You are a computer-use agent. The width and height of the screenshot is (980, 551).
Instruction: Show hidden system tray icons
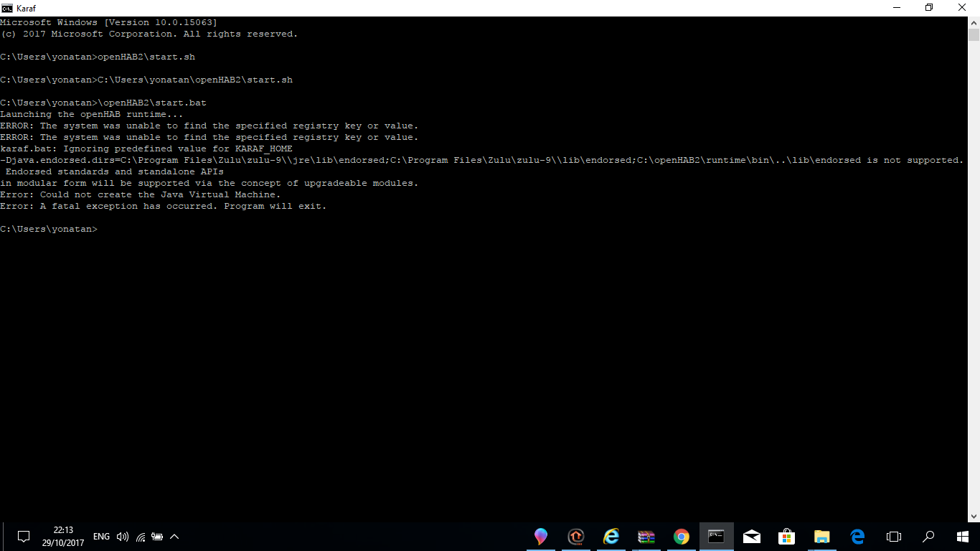pos(174,537)
